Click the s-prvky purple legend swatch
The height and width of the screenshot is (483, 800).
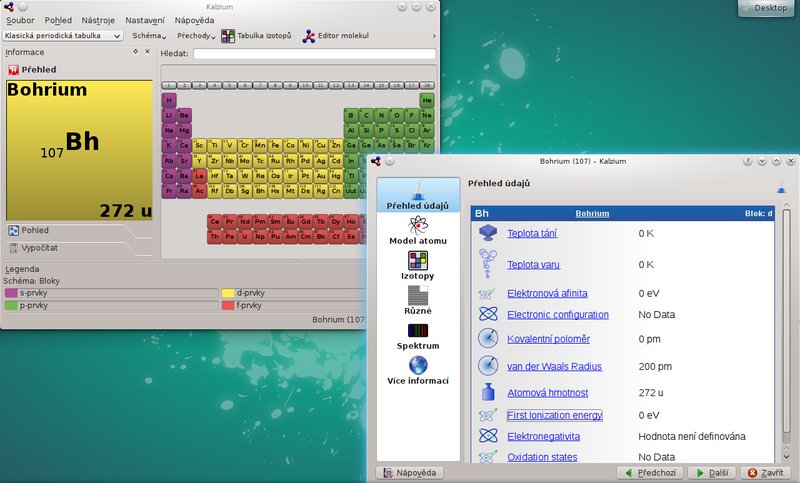coord(11,293)
